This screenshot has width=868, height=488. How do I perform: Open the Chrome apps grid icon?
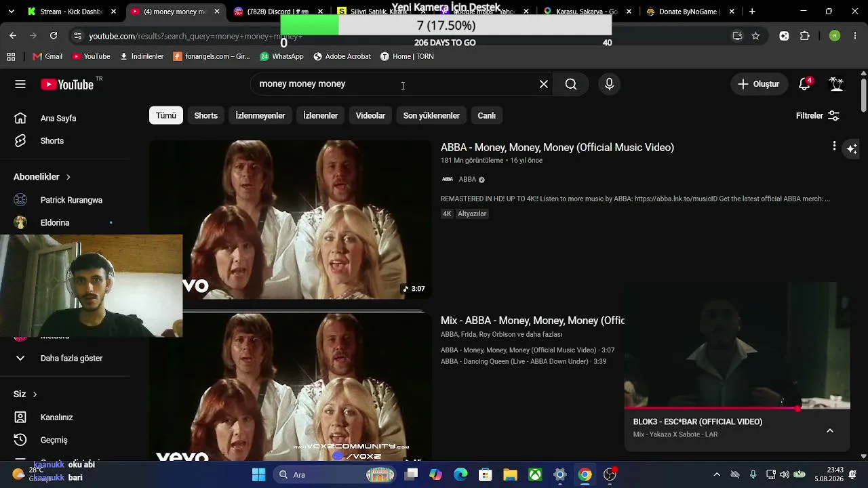[x=11, y=56]
